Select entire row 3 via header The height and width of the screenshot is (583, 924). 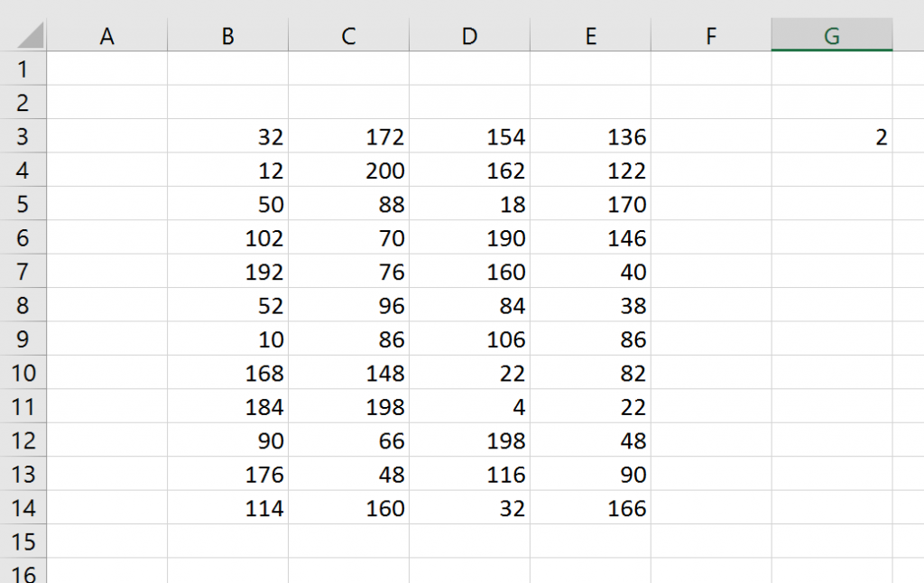click(x=23, y=137)
